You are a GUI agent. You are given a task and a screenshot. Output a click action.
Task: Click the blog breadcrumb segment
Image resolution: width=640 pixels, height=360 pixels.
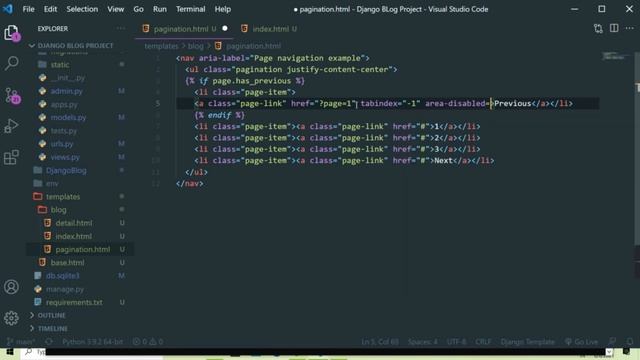196,46
